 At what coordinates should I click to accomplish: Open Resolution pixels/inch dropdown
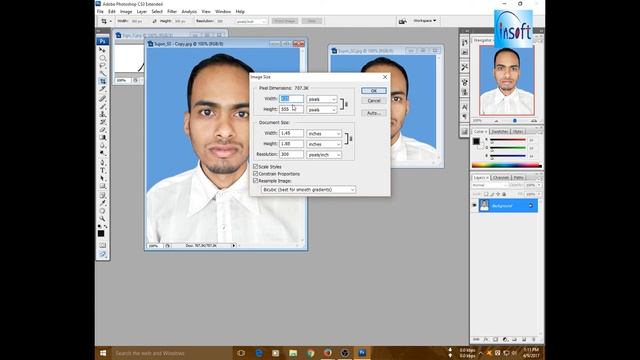(324, 155)
